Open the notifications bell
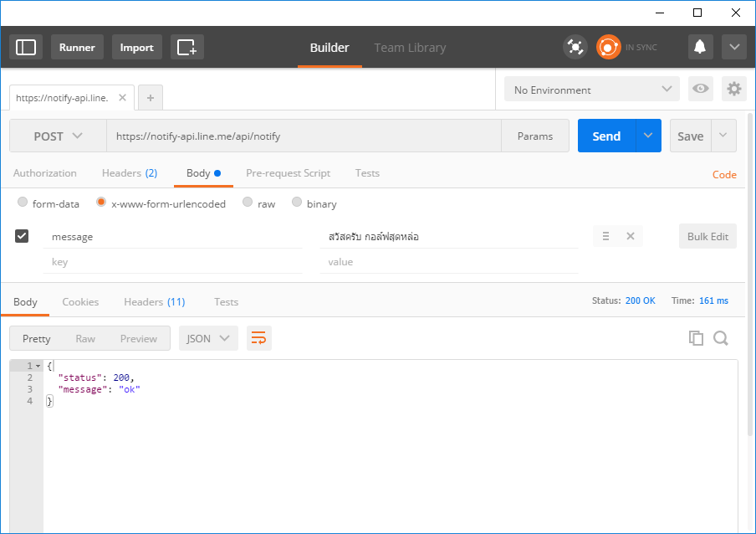Viewport: 756px width, 534px height. point(700,47)
